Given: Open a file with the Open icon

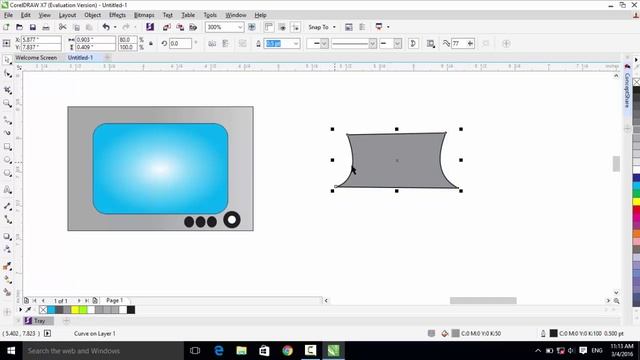Looking at the screenshot, I should pyautogui.click(x=19, y=27).
